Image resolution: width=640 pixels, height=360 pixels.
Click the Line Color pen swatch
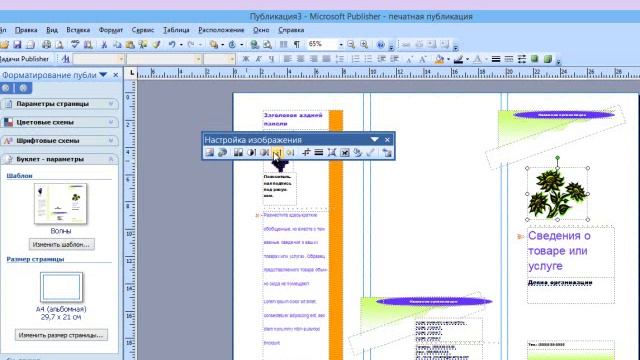458,59
